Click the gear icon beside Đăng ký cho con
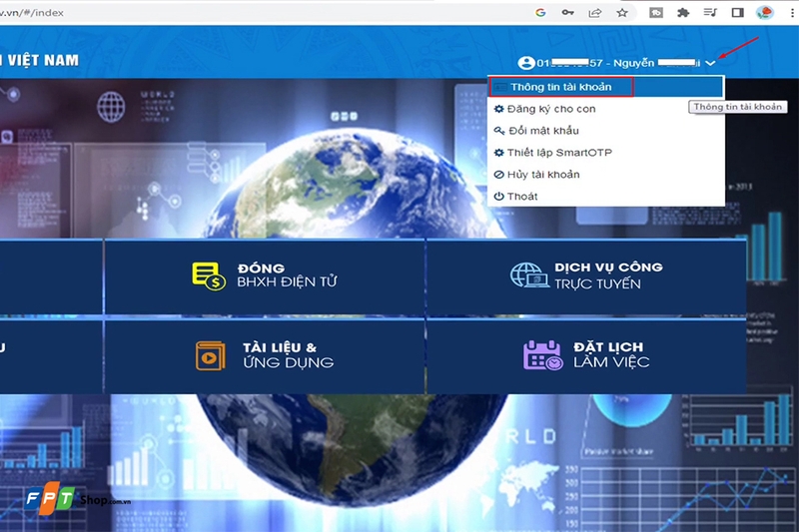This screenshot has height=532, width=799. tap(498, 109)
